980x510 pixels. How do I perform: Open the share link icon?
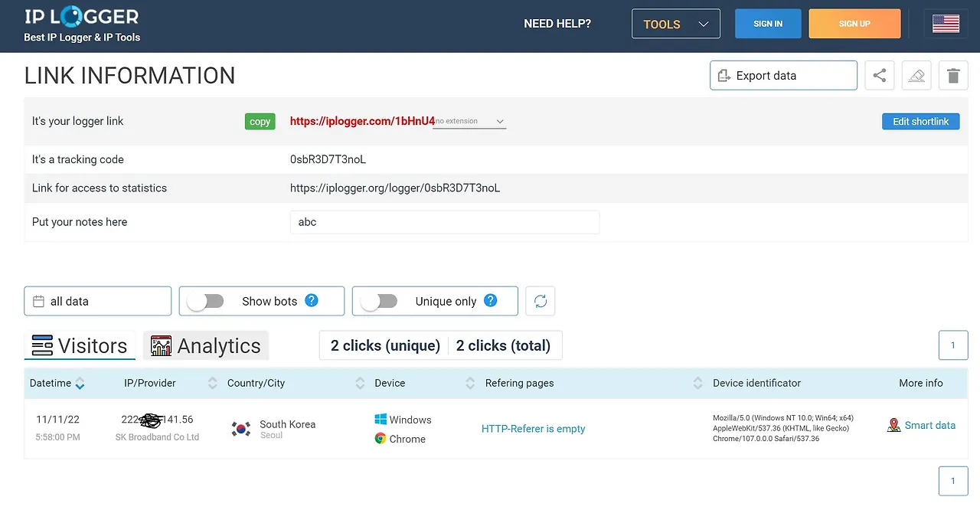pos(880,76)
